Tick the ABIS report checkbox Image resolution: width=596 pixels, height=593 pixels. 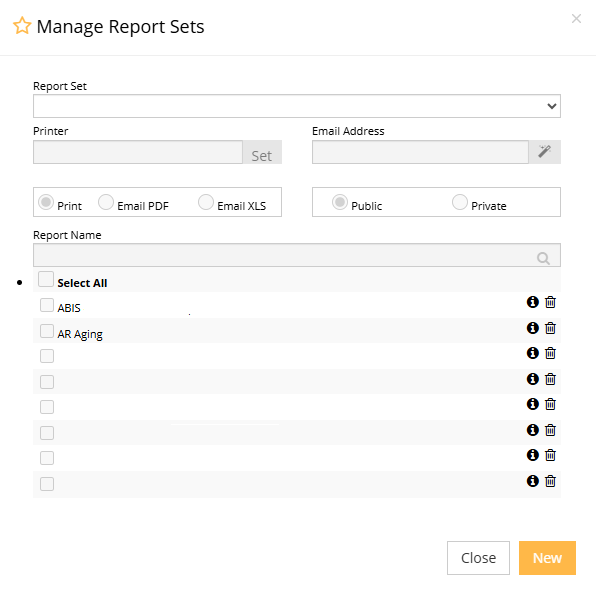[x=47, y=305]
